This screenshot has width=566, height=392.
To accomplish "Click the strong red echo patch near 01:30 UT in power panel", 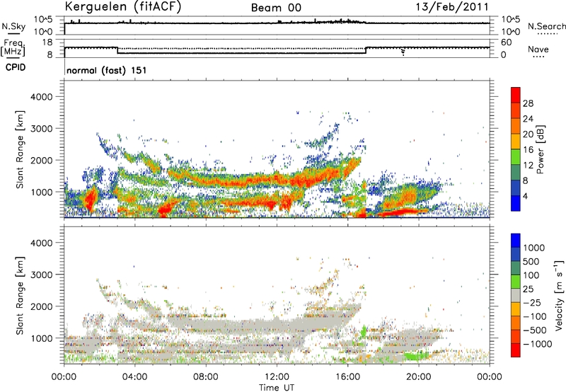I will coord(91,199).
